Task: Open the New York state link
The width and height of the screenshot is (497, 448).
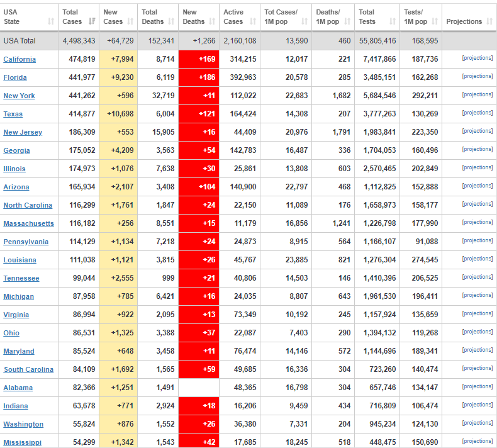Action: pos(19,96)
